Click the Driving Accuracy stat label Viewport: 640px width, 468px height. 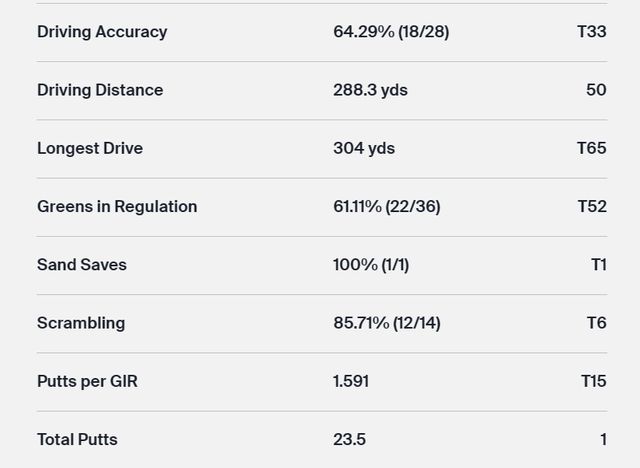102,32
